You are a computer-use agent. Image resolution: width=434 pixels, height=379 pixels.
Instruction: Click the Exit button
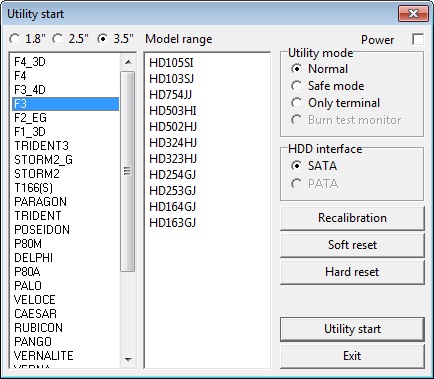coord(352,356)
